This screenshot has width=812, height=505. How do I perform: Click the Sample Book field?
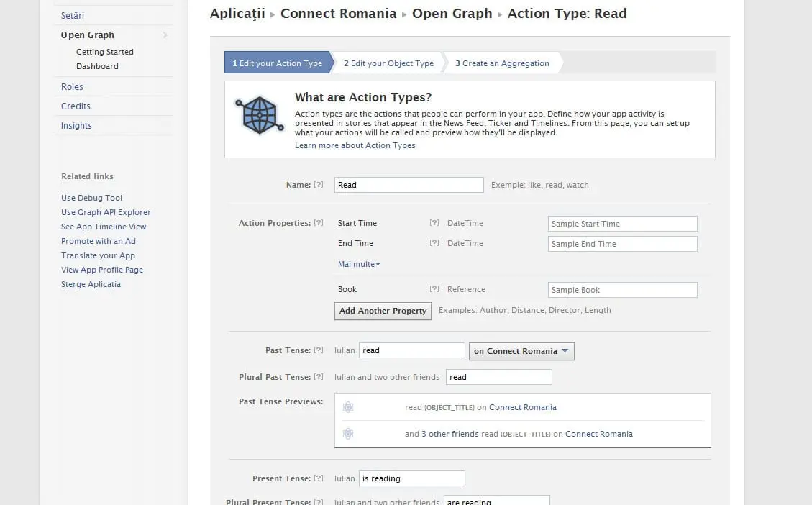[622, 290]
